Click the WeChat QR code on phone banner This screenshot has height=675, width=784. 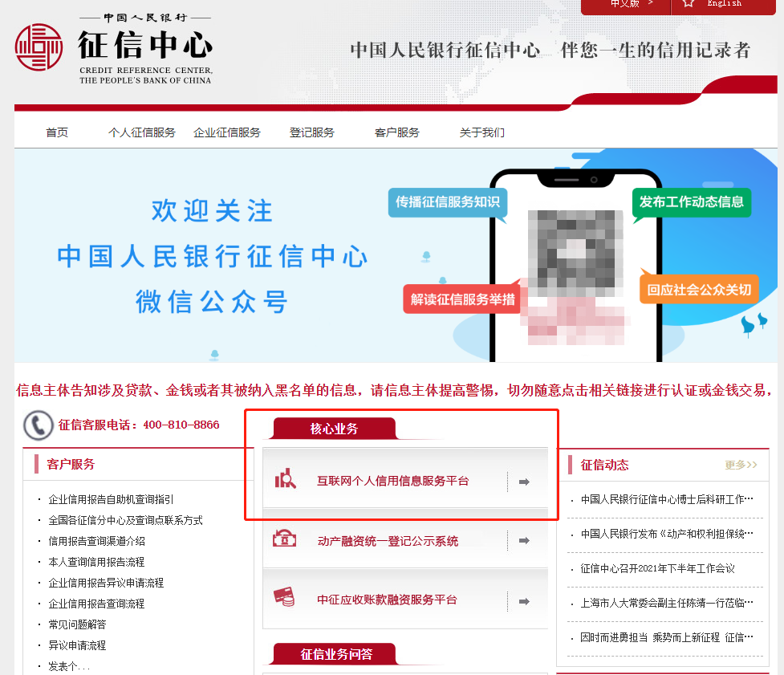tap(575, 254)
